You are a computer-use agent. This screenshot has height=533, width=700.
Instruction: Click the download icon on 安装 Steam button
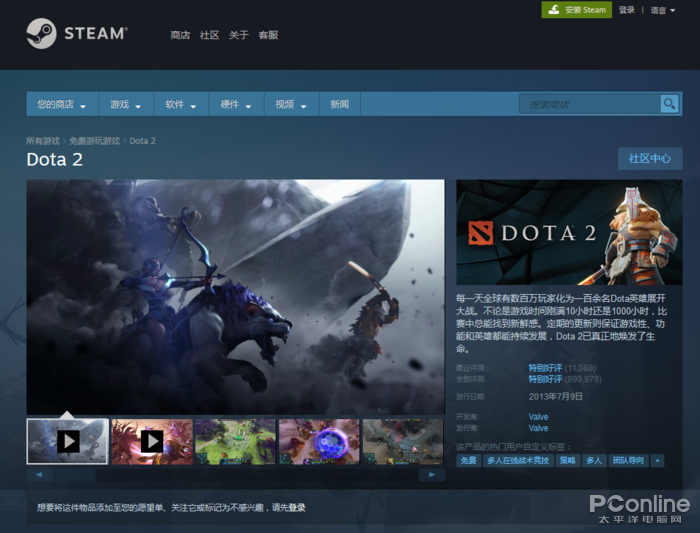[x=554, y=10]
